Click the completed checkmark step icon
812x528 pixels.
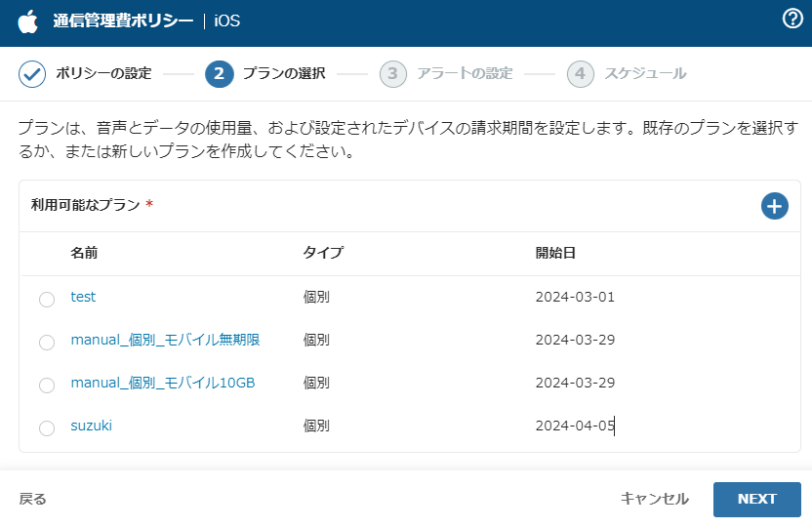click(x=31, y=74)
